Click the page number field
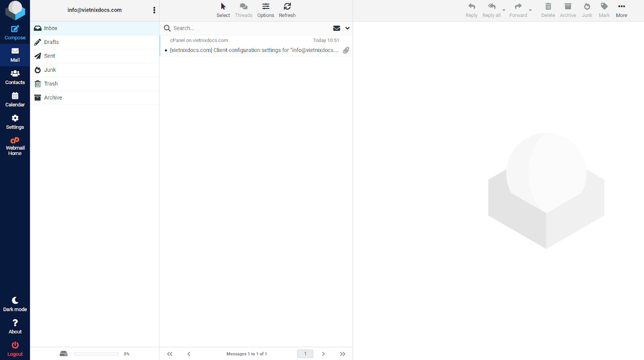The image size is (644, 360). point(305,354)
